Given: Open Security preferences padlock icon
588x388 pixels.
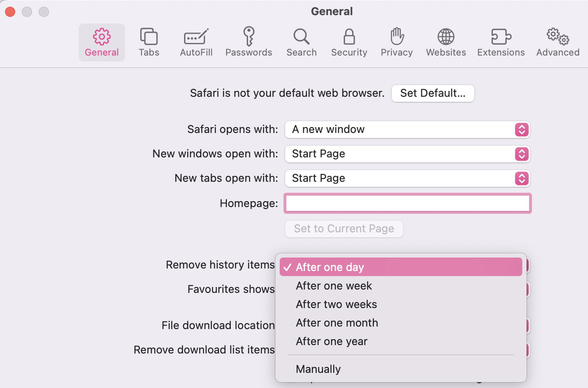Looking at the screenshot, I should [349, 37].
